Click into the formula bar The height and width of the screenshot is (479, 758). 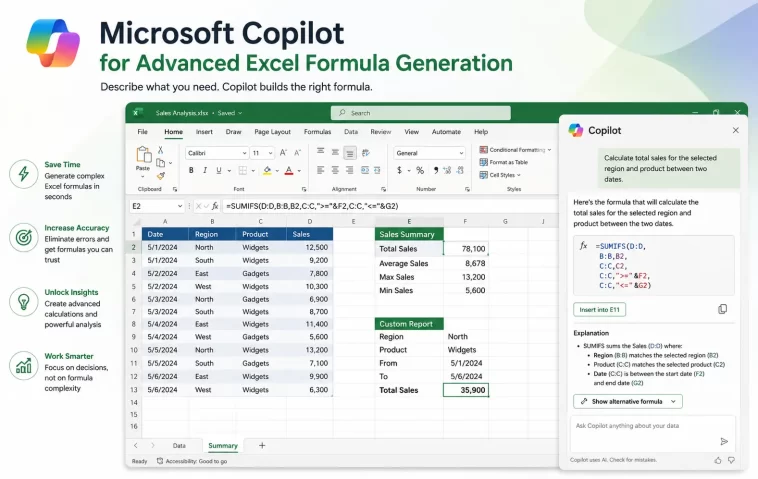(x=390, y=206)
